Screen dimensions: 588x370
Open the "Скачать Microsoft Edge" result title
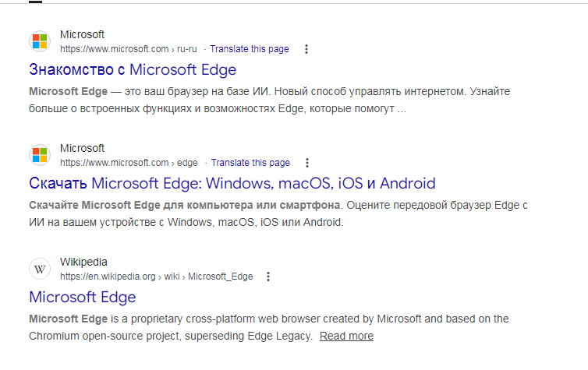pos(232,184)
